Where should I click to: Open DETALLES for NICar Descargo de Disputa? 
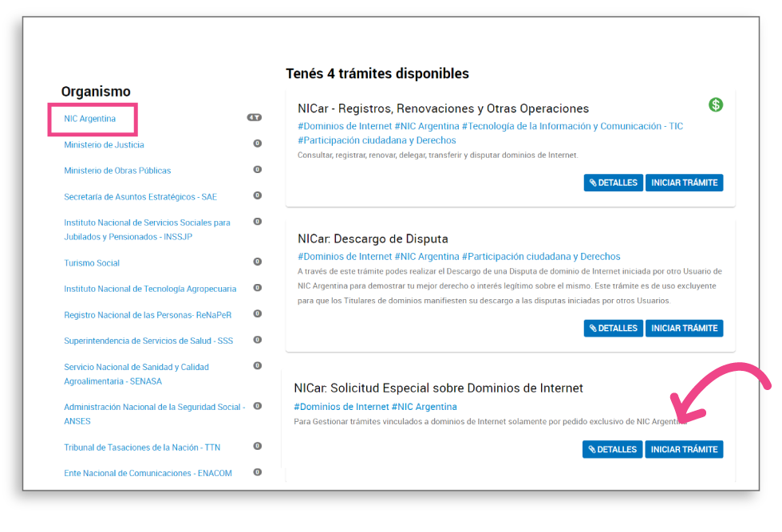(x=613, y=328)
